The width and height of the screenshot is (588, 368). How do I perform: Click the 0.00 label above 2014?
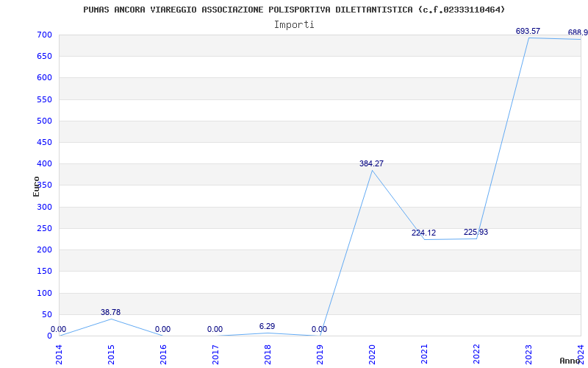pos(59,329)
